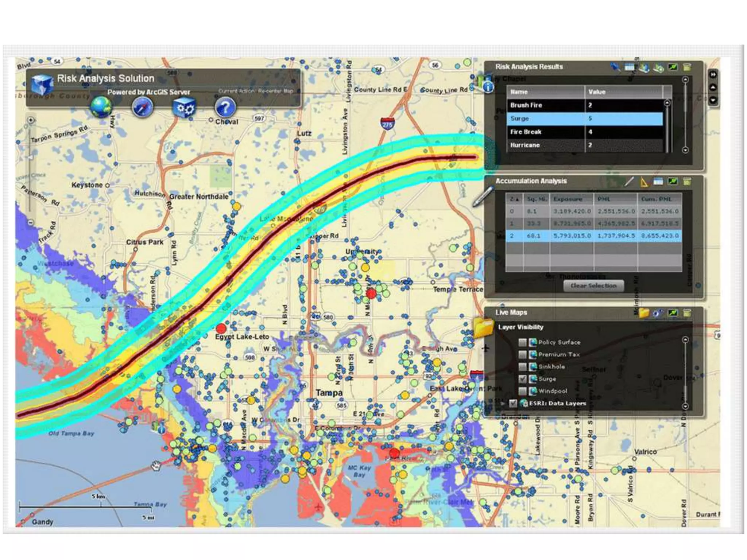Click the folder icon in the Live Maps header
Screen dimensions: 747x560
point(644,313)
